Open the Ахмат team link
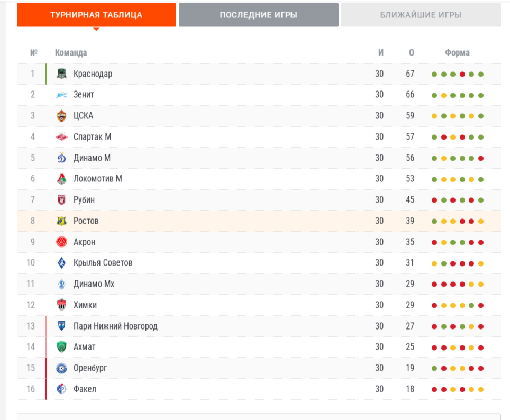The image size is (510, 420). point(85,347)
